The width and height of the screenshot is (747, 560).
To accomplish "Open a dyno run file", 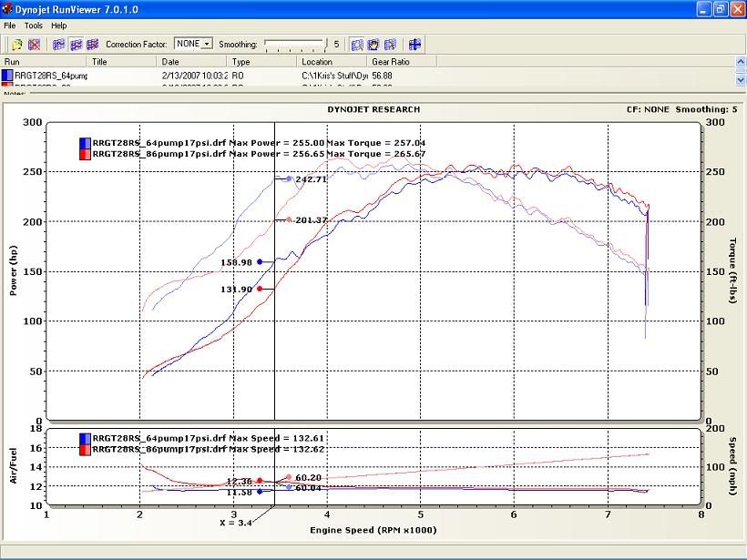I will pyautogui.click(x=19, y=43).
